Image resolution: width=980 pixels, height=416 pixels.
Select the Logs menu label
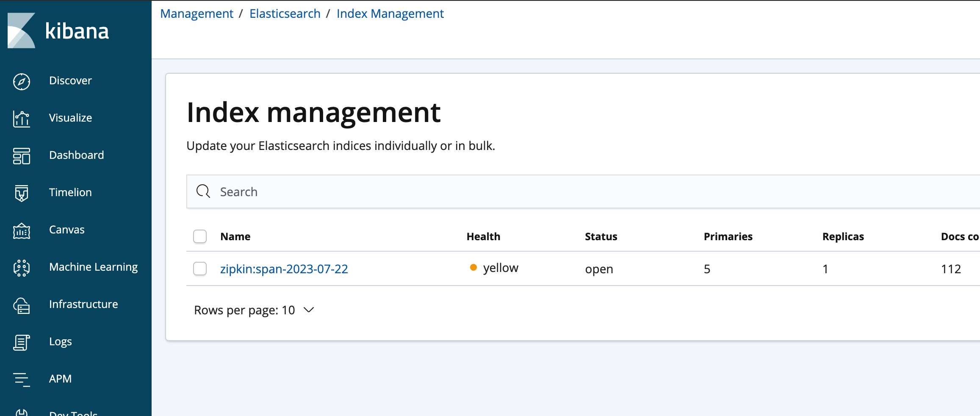pos(61,341)
